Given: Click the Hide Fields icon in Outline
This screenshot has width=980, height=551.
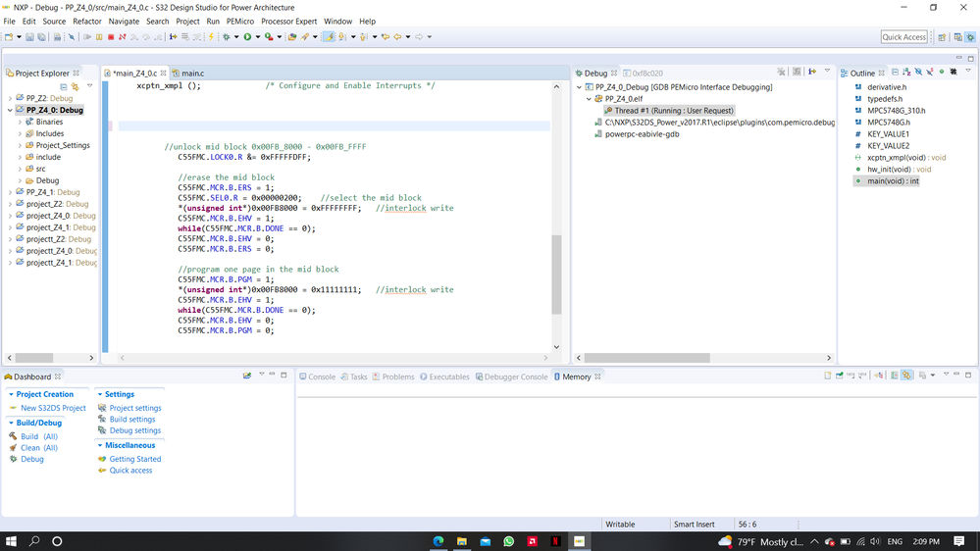Looking at the screenshot, I should coord(918,73).
